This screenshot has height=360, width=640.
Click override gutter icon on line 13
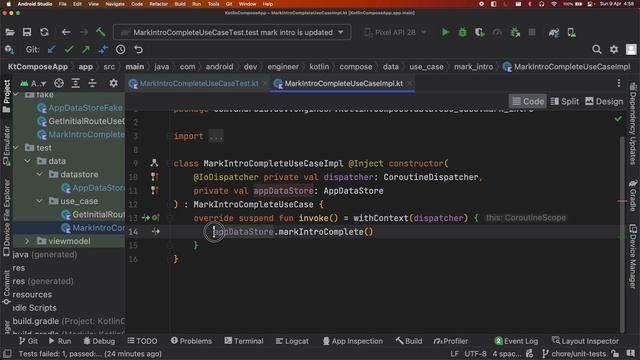tap(156, 218)
